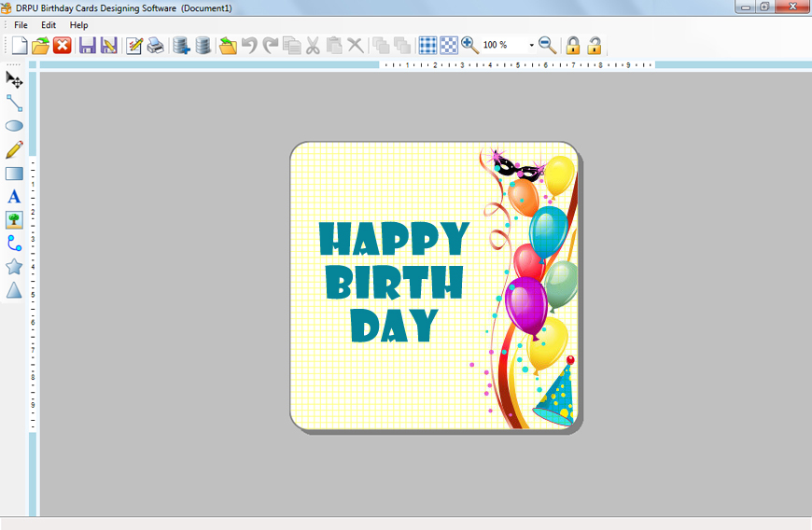Select the rectangle shape tool
This screenshot has width=812, height=530.
(x=14, y=174)
